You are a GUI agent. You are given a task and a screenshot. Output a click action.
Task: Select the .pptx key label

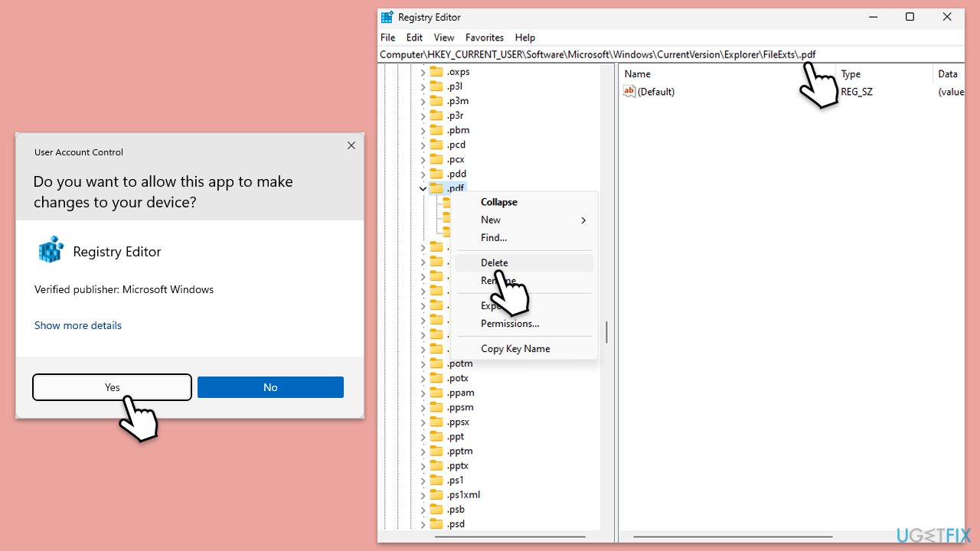pyautogui.click(x=458, y=465)
